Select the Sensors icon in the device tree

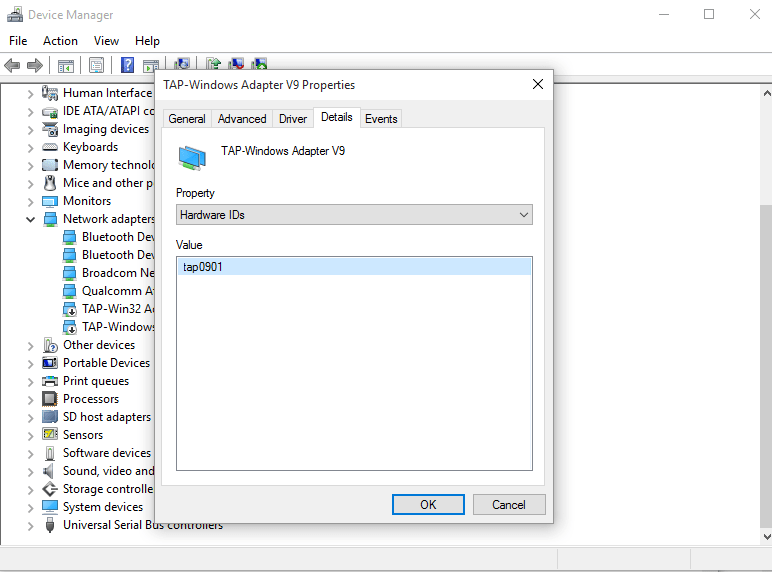[50, 434]
